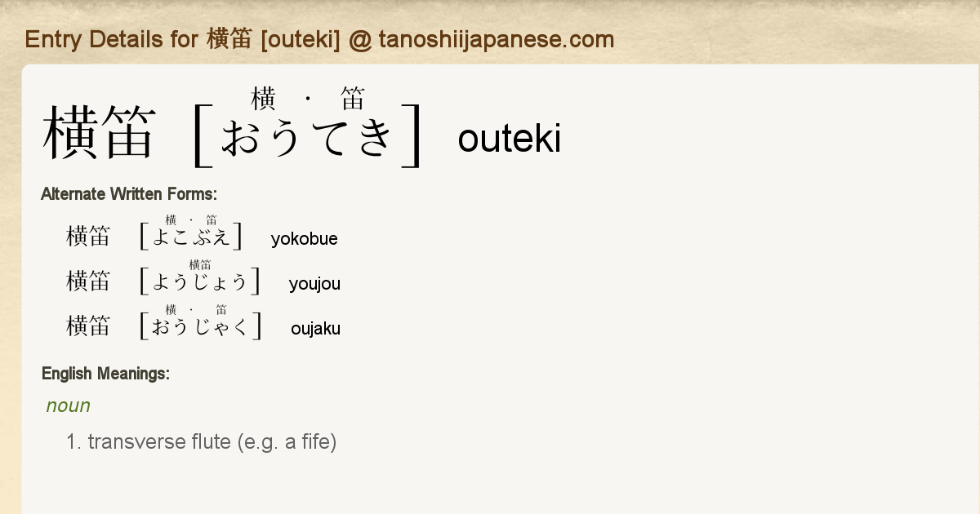Click the small 笛 furigana above おうてき
The width and height of the screenshot is (980, 514).
(353, 100)
